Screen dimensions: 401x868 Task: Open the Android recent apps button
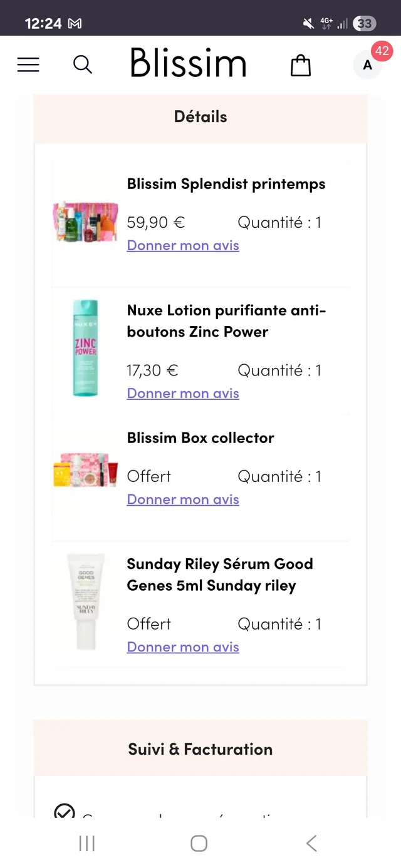click(87, 843)
